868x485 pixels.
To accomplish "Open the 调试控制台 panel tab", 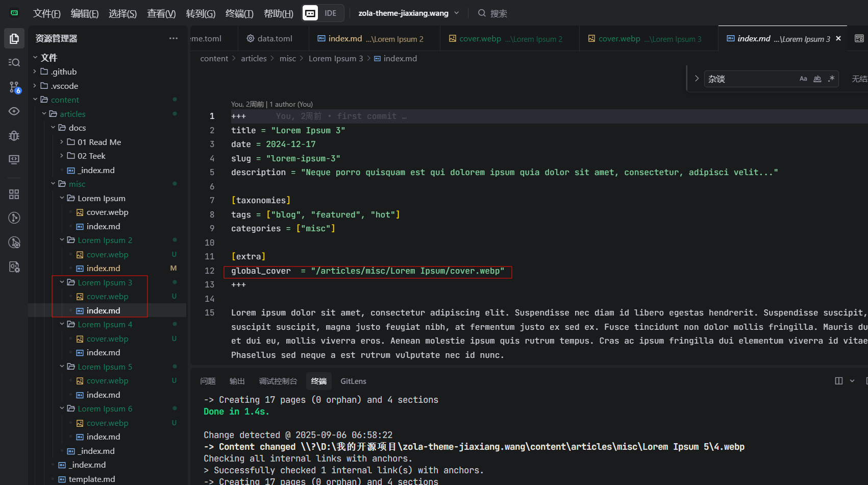I will 278,381.
